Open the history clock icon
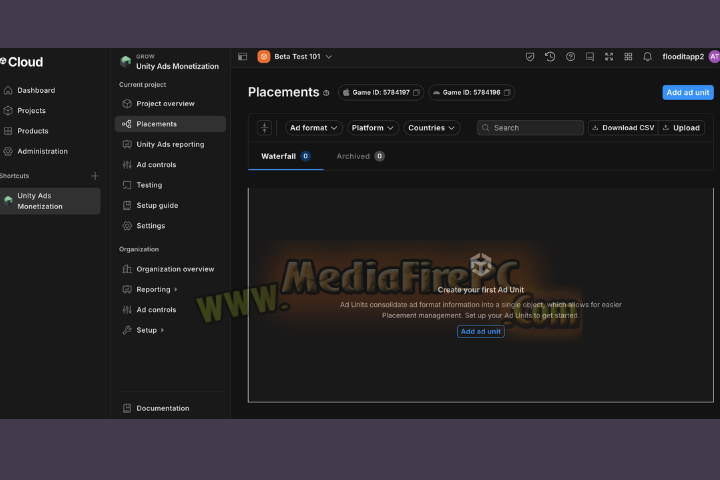 [x=550, y=56]
